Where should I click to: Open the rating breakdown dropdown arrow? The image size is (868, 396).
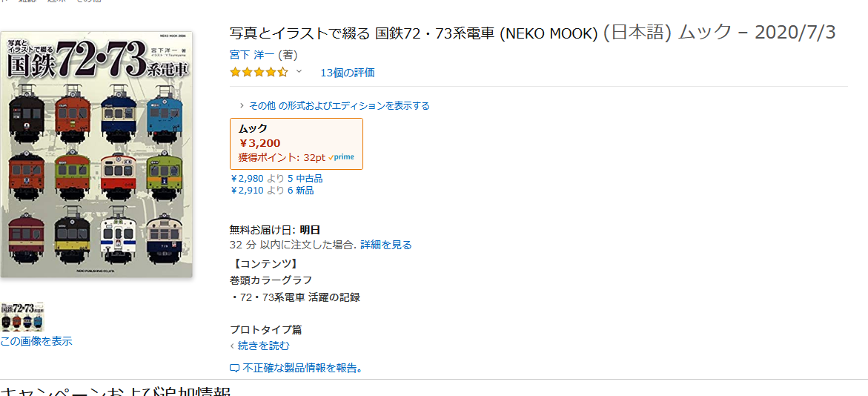pyautogui.click(x=299, y=72)
